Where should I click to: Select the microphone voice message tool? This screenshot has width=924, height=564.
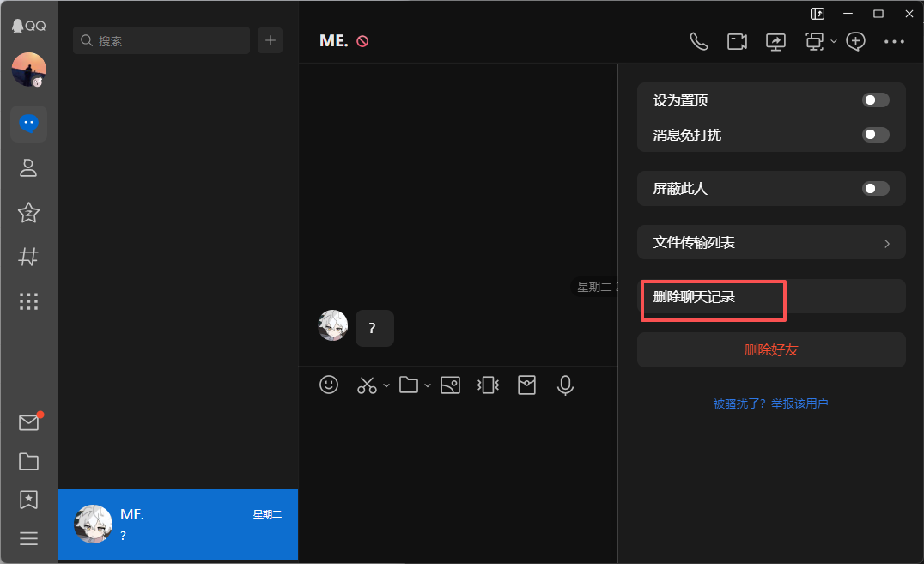565,385
